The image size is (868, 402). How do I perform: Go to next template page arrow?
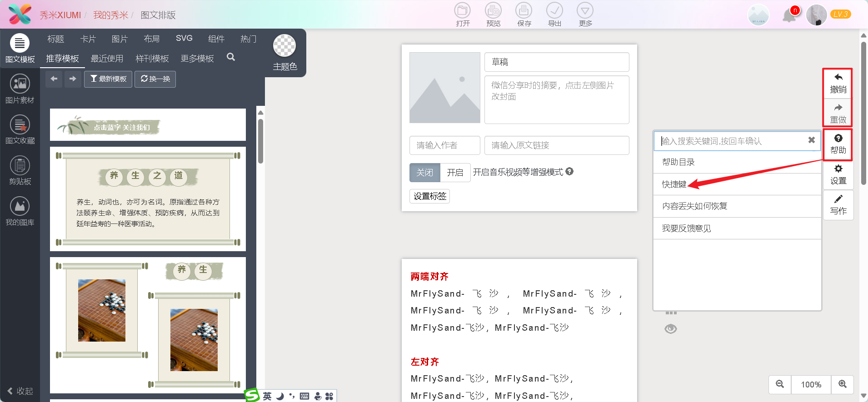73,79
